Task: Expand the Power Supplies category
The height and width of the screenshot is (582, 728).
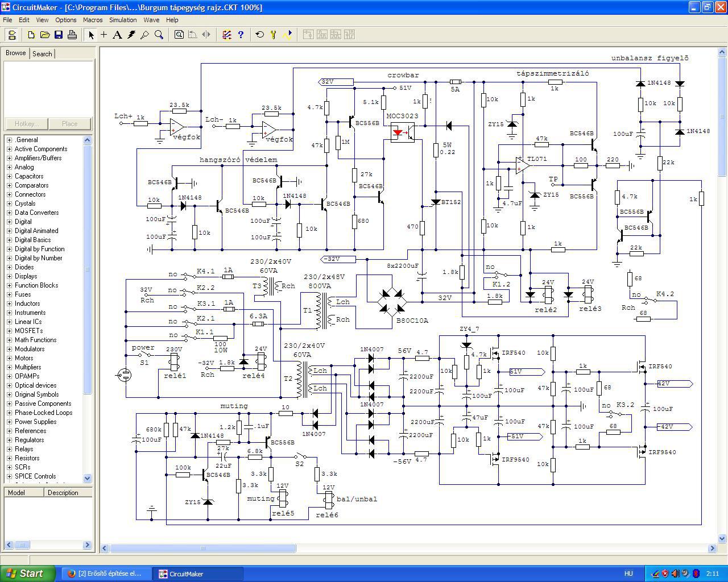Action: (9, 422)
